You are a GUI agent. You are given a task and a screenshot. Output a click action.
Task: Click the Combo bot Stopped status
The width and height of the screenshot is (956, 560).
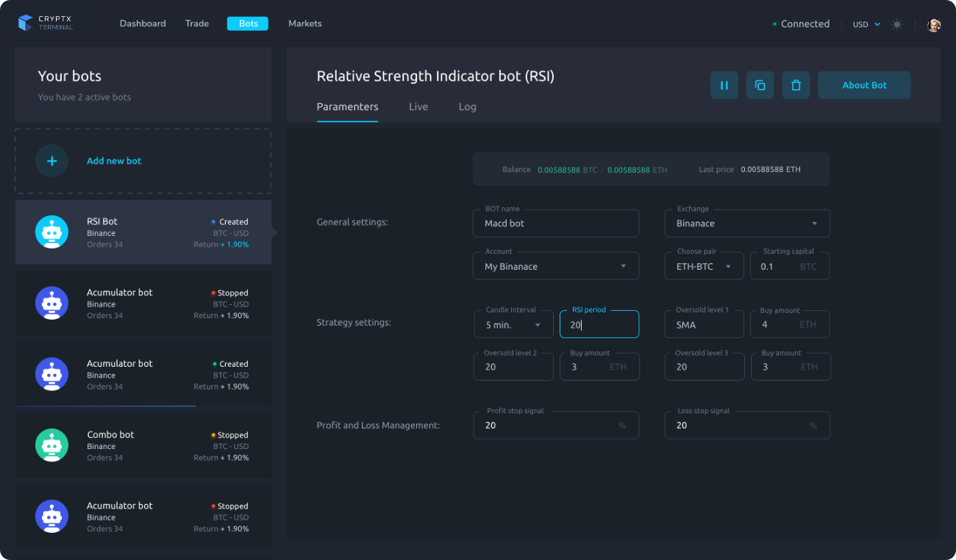click(x=229, y=435)
